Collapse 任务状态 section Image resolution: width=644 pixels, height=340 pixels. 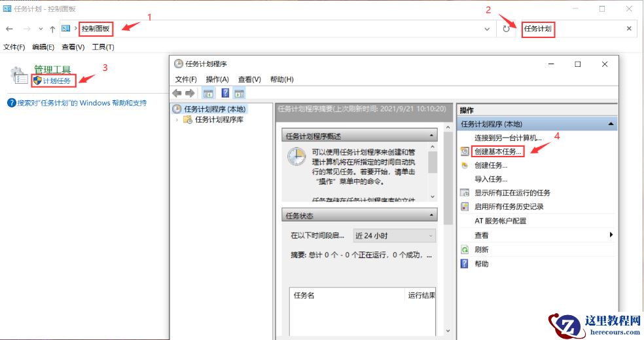[431, 215]
